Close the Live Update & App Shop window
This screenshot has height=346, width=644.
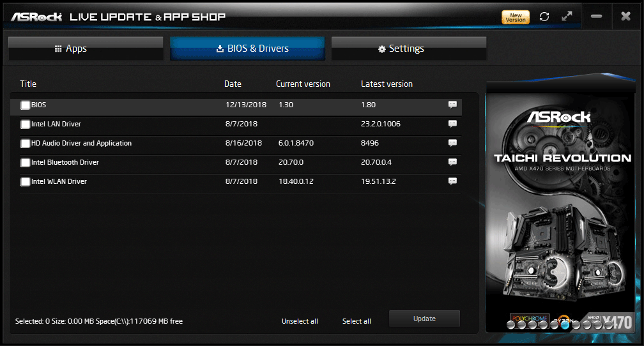pyautogui.click(x=625, y=17)
